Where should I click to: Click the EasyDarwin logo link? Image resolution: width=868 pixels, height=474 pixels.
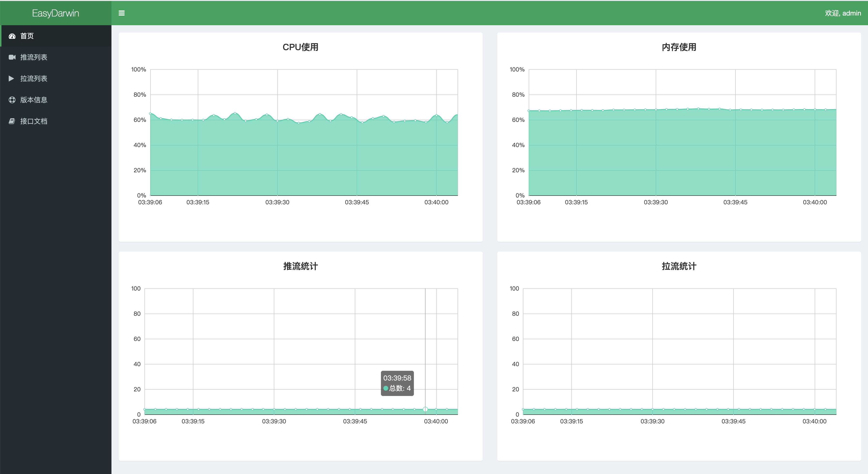tap(55, 13)
